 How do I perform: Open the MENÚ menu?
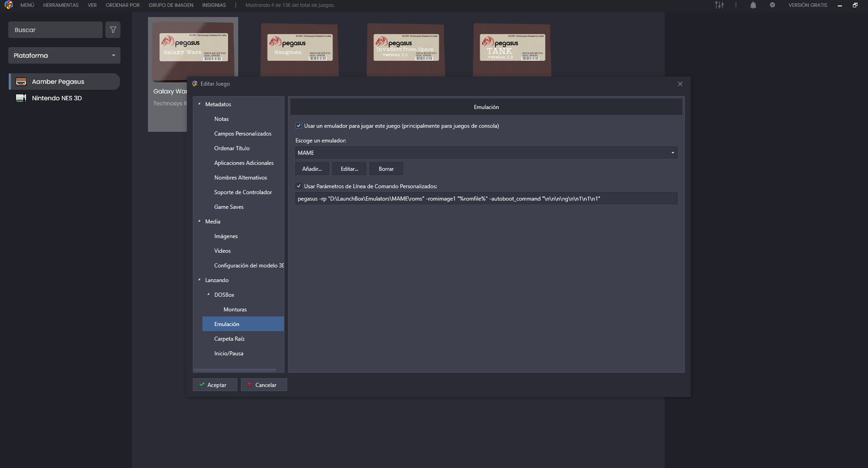(x=27, y=5)
